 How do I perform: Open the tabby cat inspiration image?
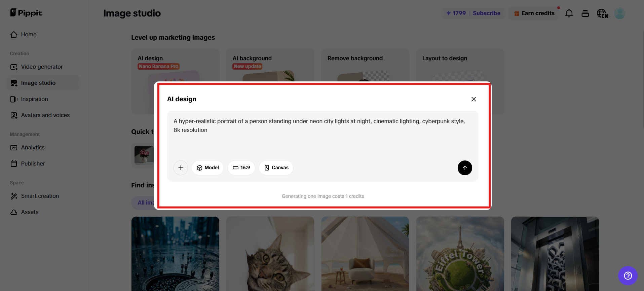[x=270, y=254]
